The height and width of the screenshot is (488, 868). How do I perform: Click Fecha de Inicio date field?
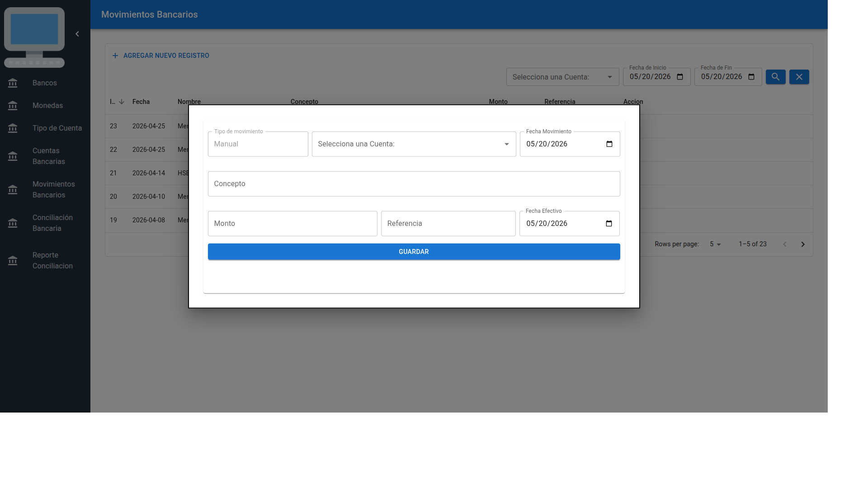click(x=656, y=77)
